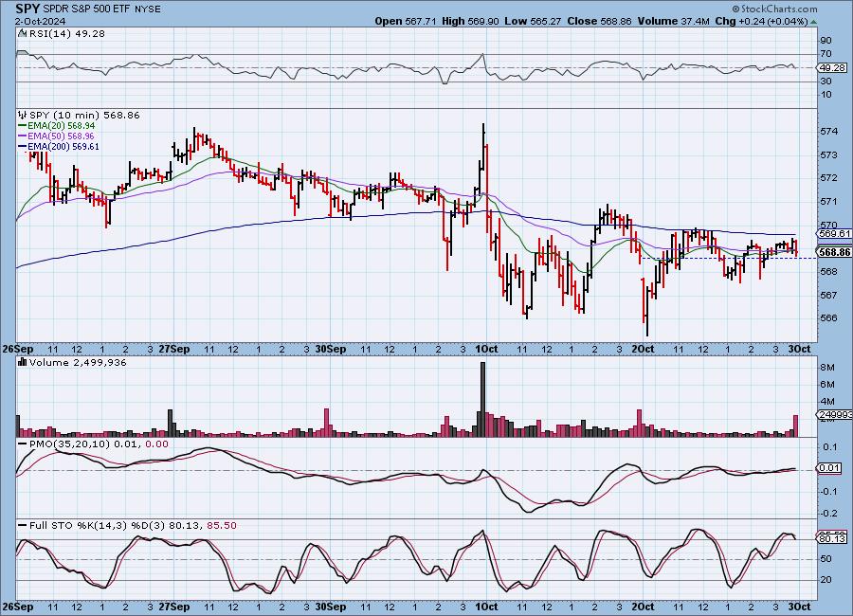Click the SPY ticker symbol in the header
Screen dimensions: 853x616
tap(27, 9)
